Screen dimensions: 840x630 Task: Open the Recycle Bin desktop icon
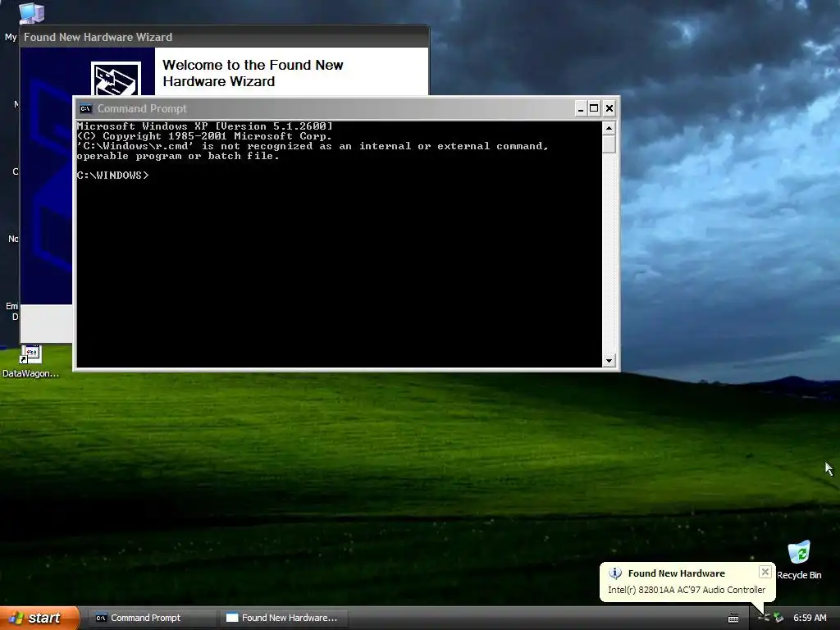click(x=799, y=559)
